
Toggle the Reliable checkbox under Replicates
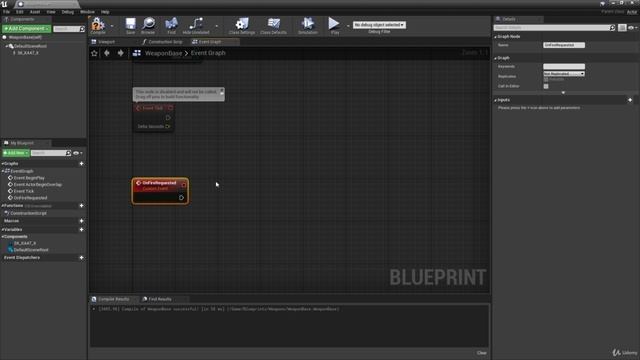tap(546, 79)
